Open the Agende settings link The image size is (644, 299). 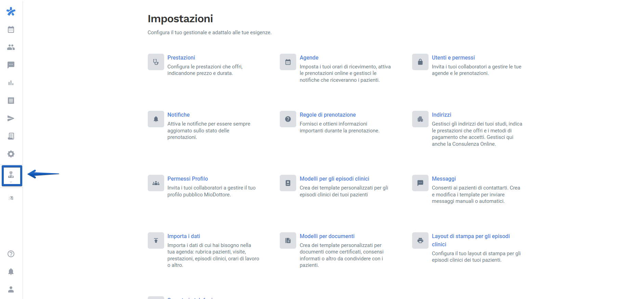[309, 57]
